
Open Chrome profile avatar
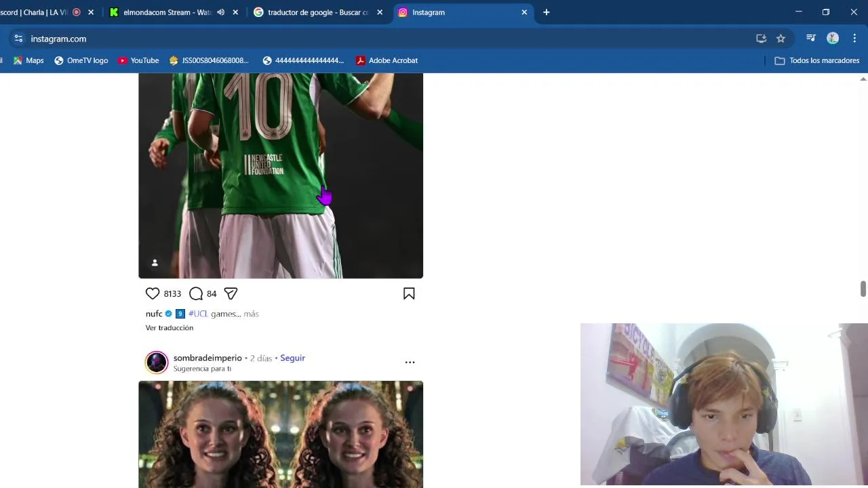(x=833, y=39)
